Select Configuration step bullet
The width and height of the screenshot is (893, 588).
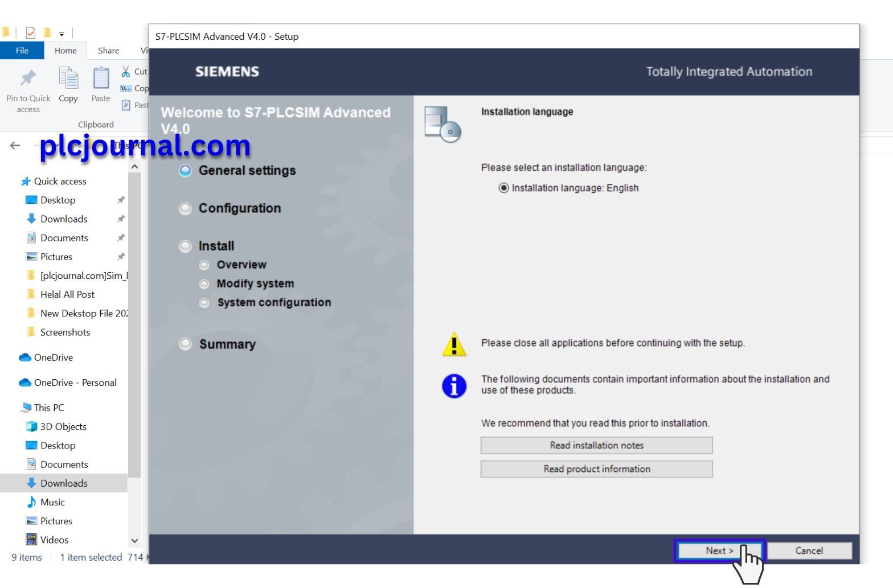point(185,209)
